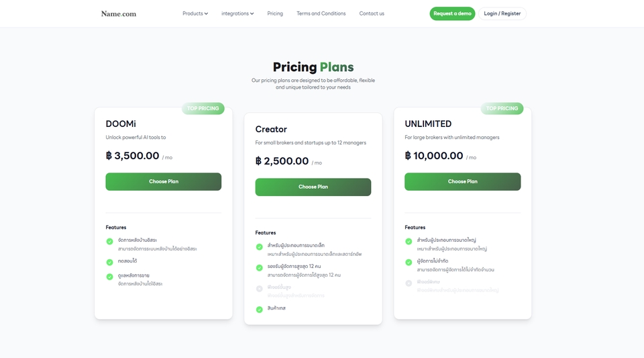This screenshot has height=358, width=644.
Task: Click the check icon beside ทดสอบได้
Action: pos(110,262)
